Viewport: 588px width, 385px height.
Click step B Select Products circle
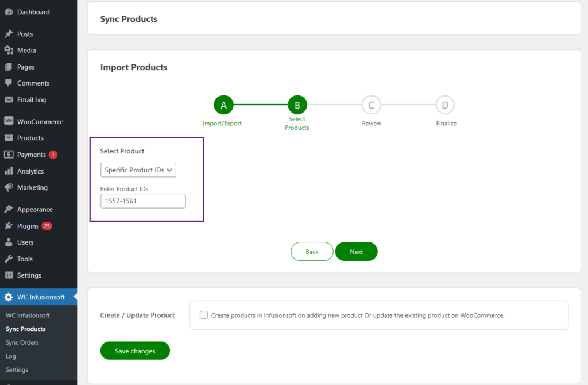pyautogui.click(x=297, y=105)
